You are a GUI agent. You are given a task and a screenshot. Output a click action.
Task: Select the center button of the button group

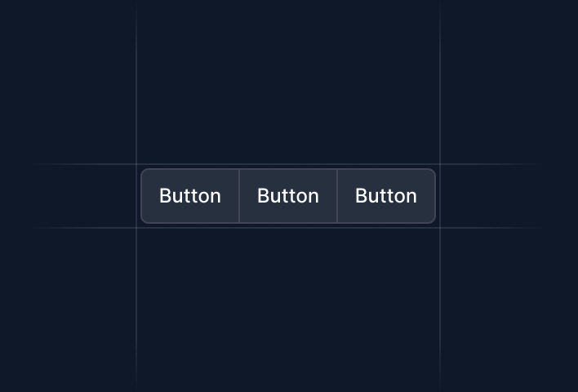(288, 196)
